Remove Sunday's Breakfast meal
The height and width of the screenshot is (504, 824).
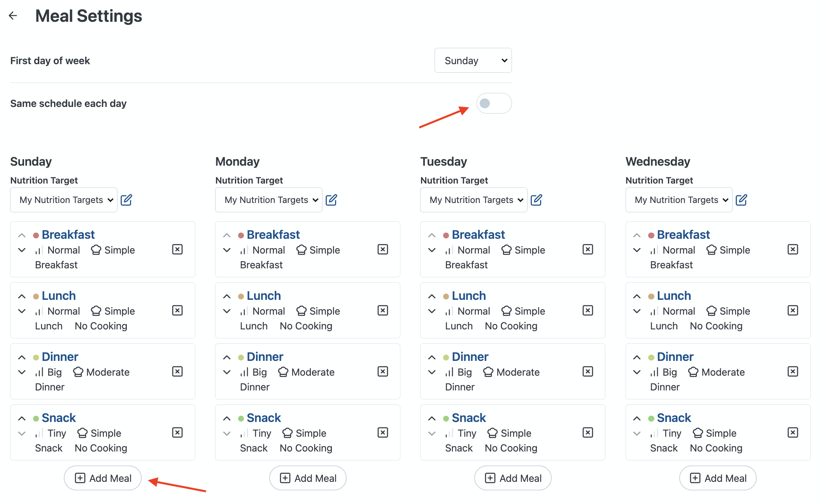tap(177, 249)
